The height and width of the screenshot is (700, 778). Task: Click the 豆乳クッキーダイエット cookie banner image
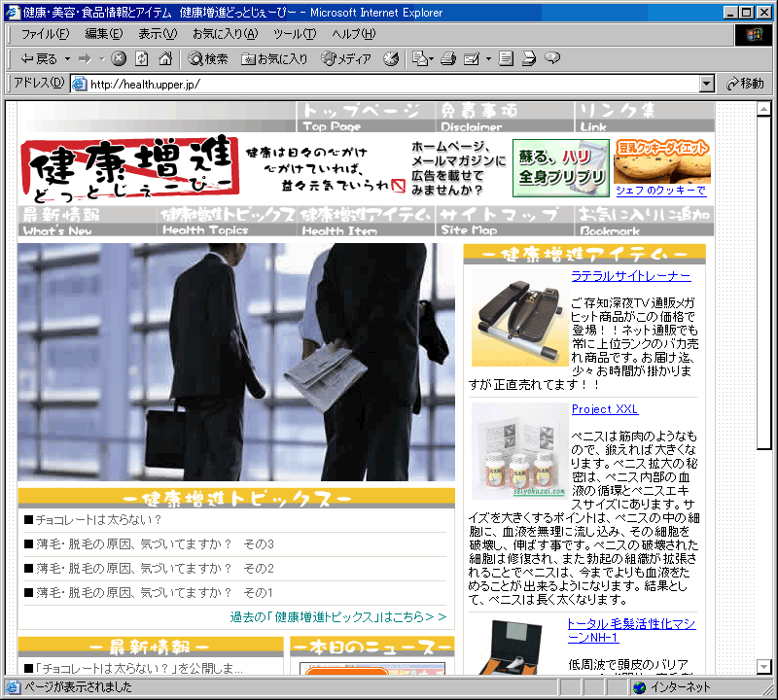(662, 161)
